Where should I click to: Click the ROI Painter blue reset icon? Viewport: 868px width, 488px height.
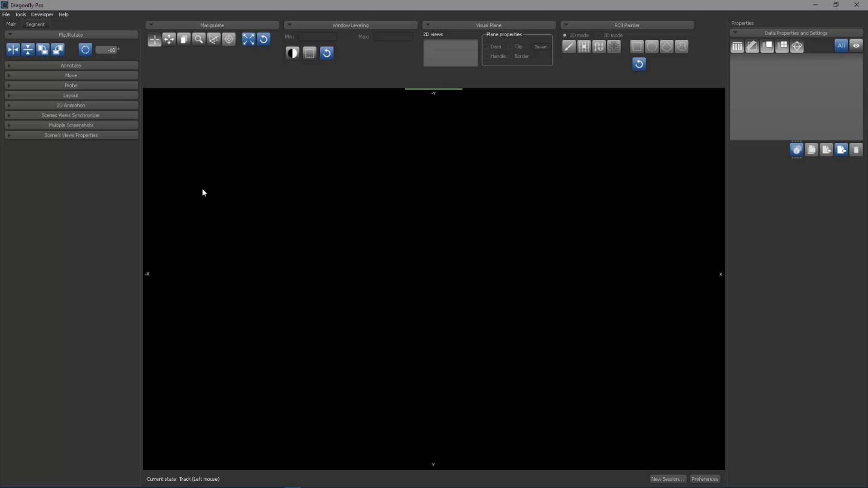point(639,64)
